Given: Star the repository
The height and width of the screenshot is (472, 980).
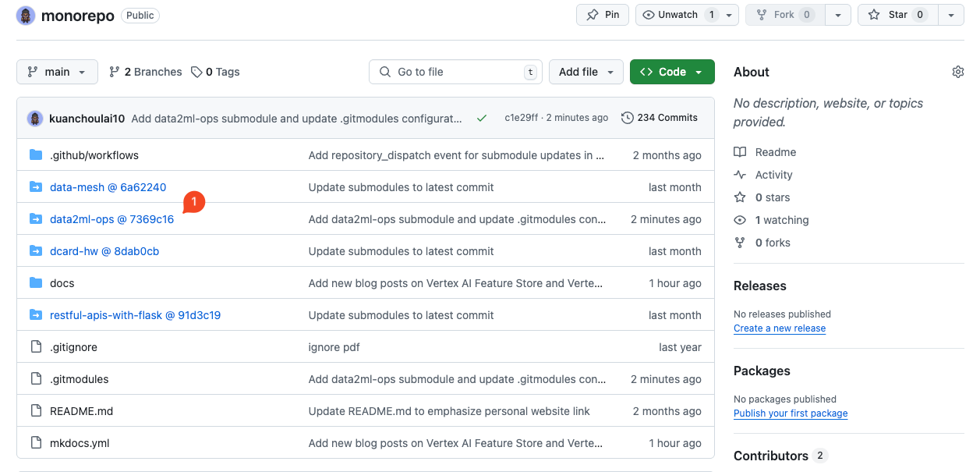Looking at the screenshot, I should (897, 15).
